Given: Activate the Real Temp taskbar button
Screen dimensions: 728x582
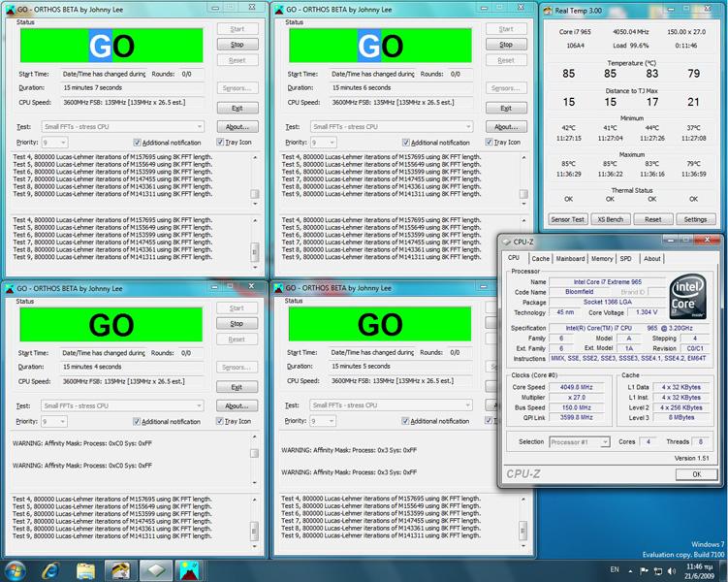Looking at the screenshot, I should (x=120, y=571).
